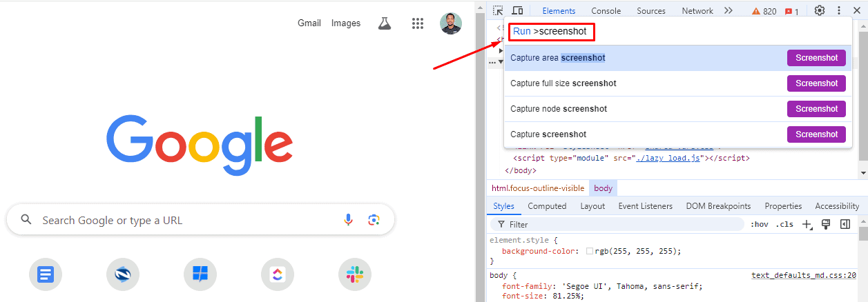Open the Google Docs shortcut tile

pos(46,275)
